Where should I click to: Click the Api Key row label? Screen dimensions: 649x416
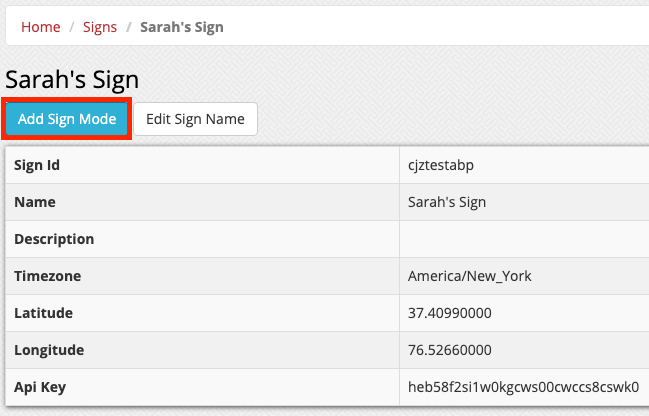point(40,387)
